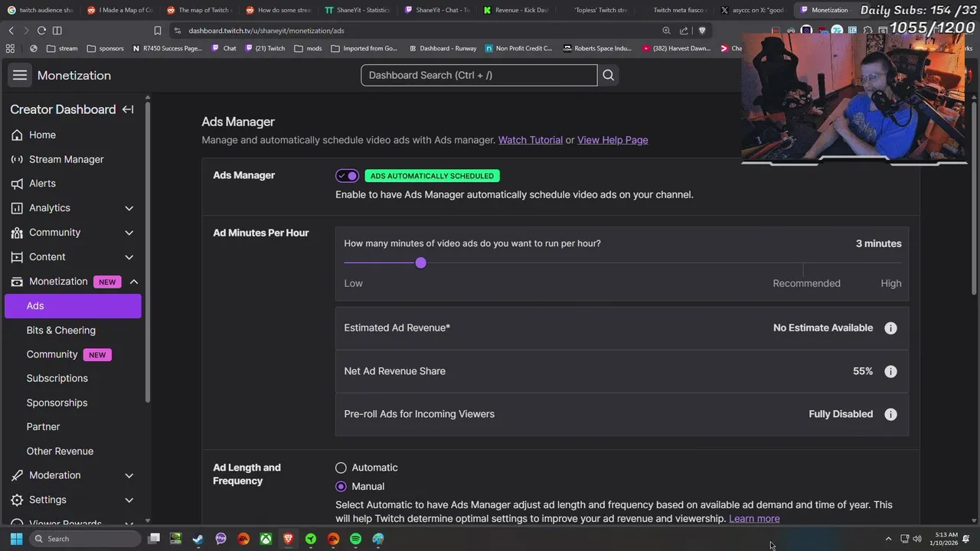Open the View Help Page link
This screenshot has width=980, height=551.
(612, 140)
